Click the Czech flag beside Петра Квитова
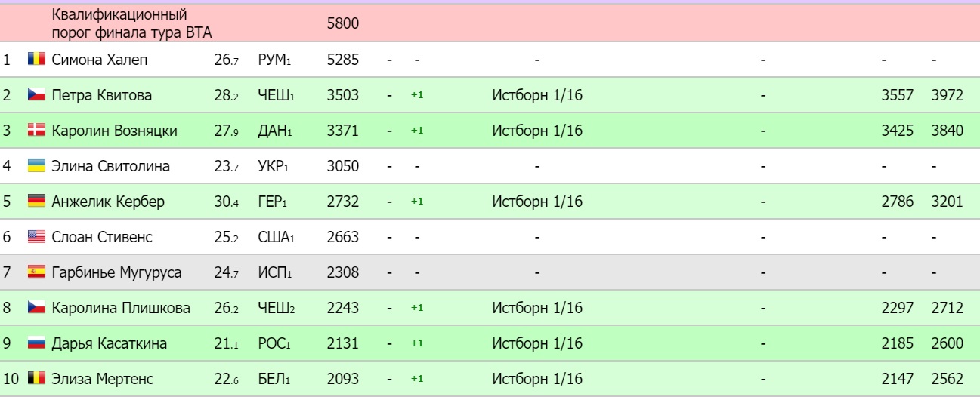This screenshot has height=397, width=980. point(36,95)
